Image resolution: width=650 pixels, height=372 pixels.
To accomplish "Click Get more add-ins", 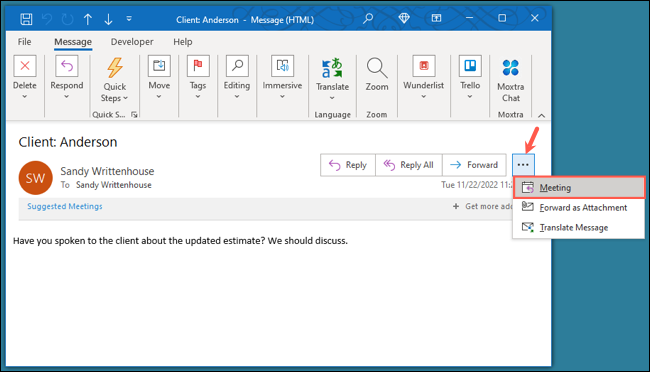I will pos(483,207).
